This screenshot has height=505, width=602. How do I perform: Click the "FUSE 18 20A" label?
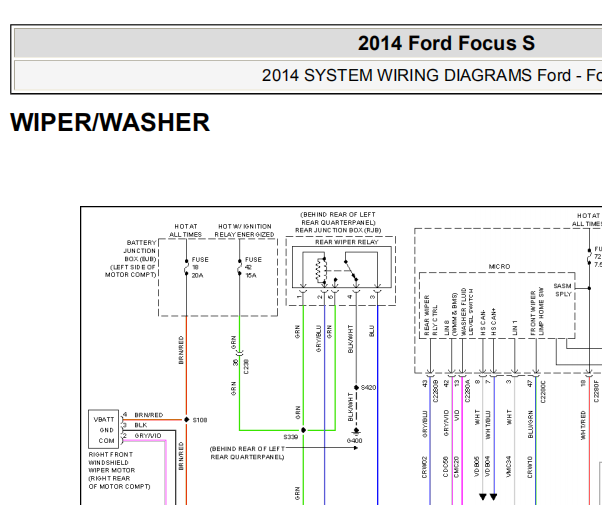click(x=200, y=268)
